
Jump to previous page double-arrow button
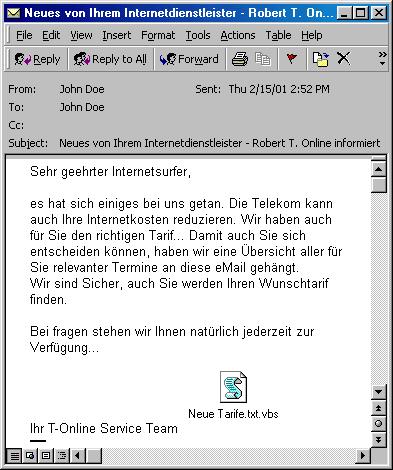pos(378,408)
